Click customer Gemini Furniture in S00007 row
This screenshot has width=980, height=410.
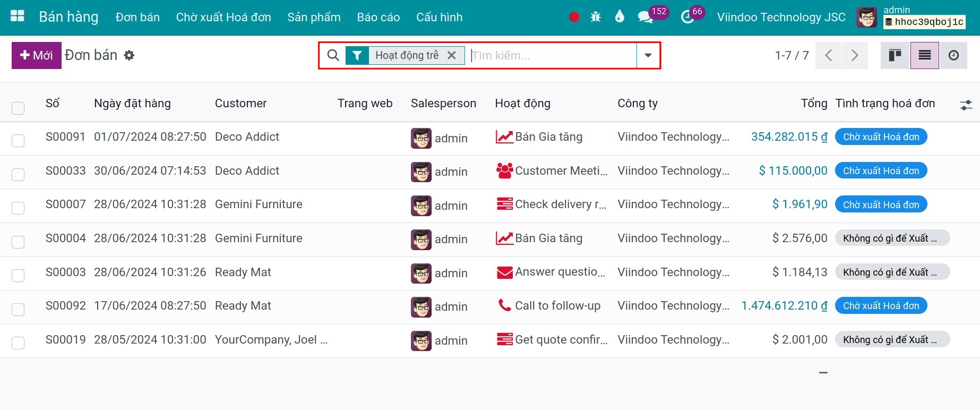tap(259, 204)
